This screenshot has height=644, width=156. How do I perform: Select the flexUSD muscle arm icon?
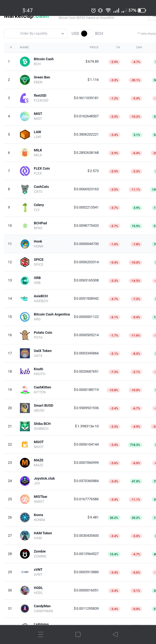point(25,98)
